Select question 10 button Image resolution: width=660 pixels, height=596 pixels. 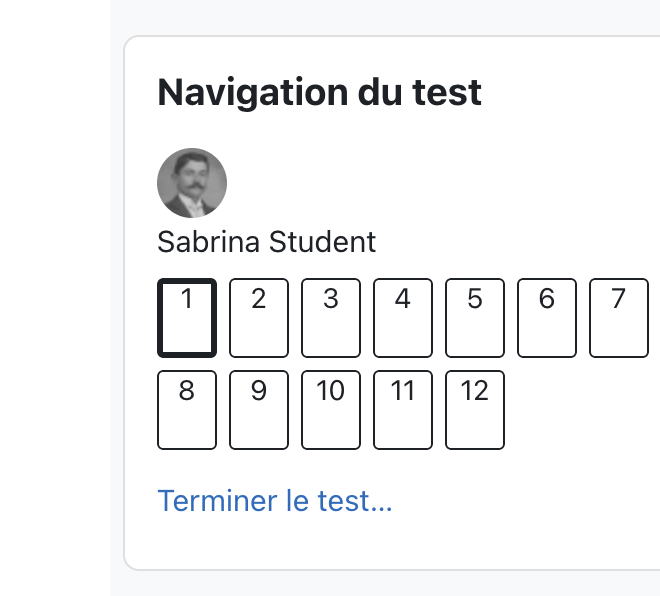pos(331,410)
